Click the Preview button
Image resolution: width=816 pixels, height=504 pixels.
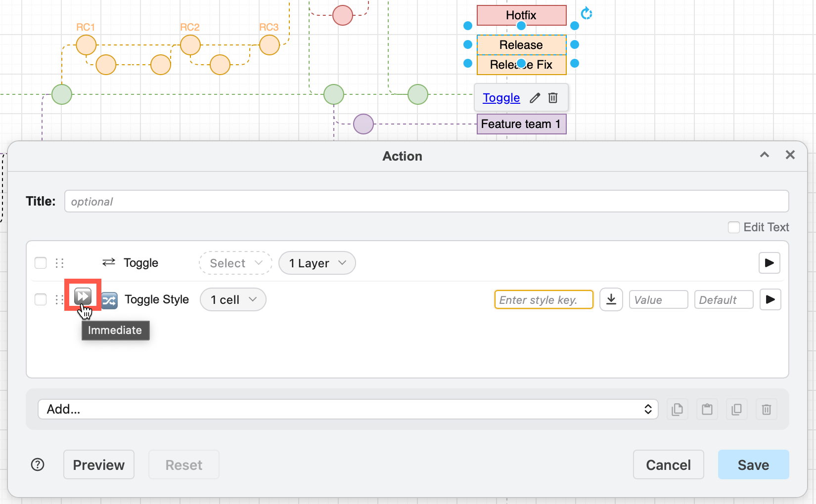(x=99, y=464)
